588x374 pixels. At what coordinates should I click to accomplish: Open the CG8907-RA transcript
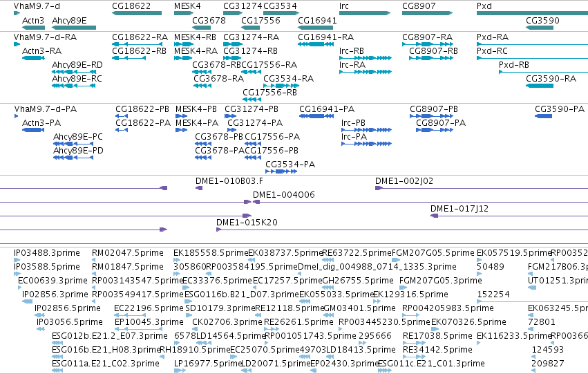point(427,44)
